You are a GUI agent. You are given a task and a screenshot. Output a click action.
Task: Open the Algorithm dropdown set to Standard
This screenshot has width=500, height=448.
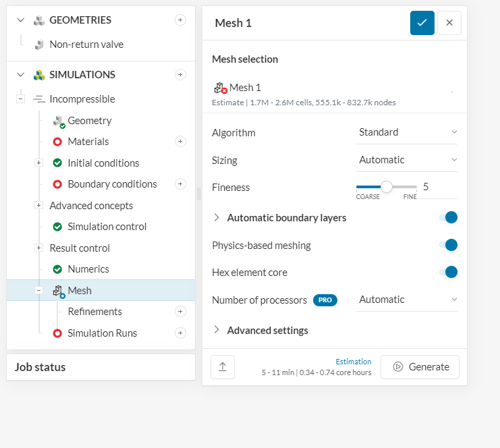coord(407,132)
